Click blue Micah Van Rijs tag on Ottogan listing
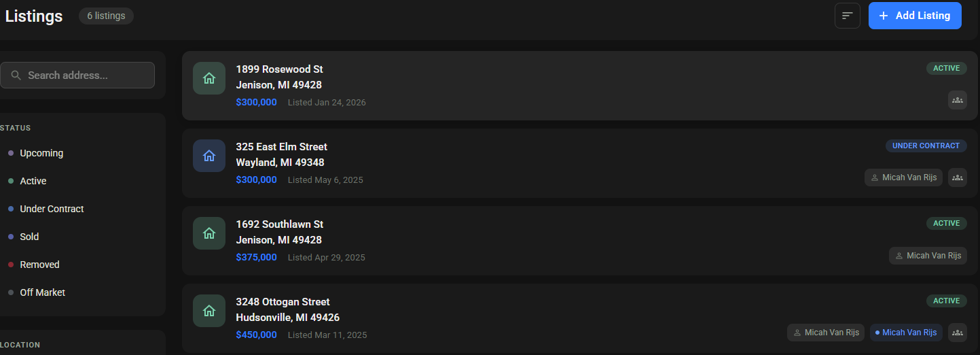Image resolution: width=980 pixels, height=355 pixels. coord(906,333)
